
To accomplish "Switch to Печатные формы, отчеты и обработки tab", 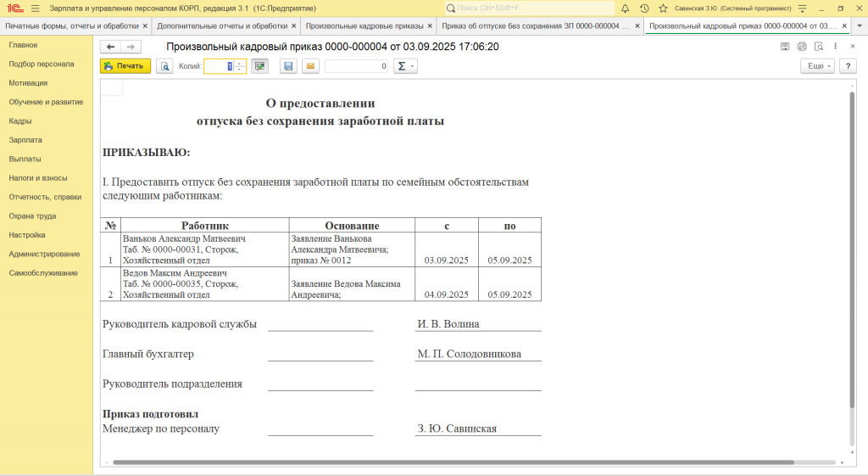I will (x=72, y=26).
